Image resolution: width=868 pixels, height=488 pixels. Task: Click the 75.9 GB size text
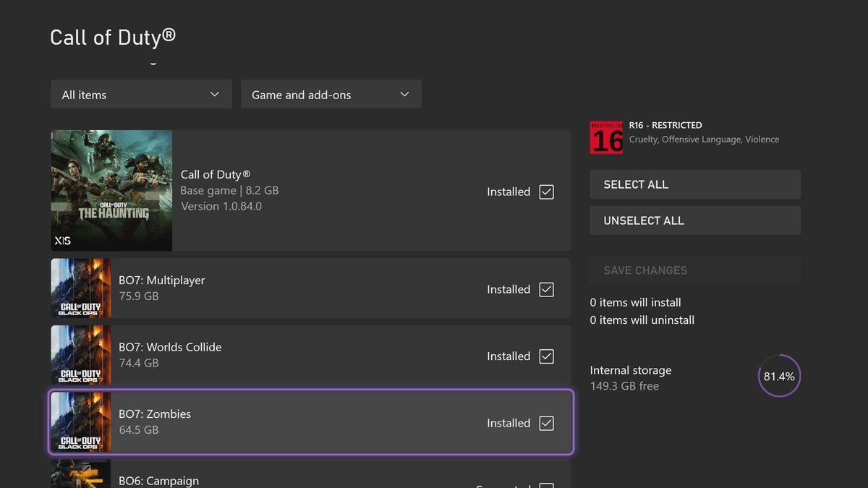138,296
